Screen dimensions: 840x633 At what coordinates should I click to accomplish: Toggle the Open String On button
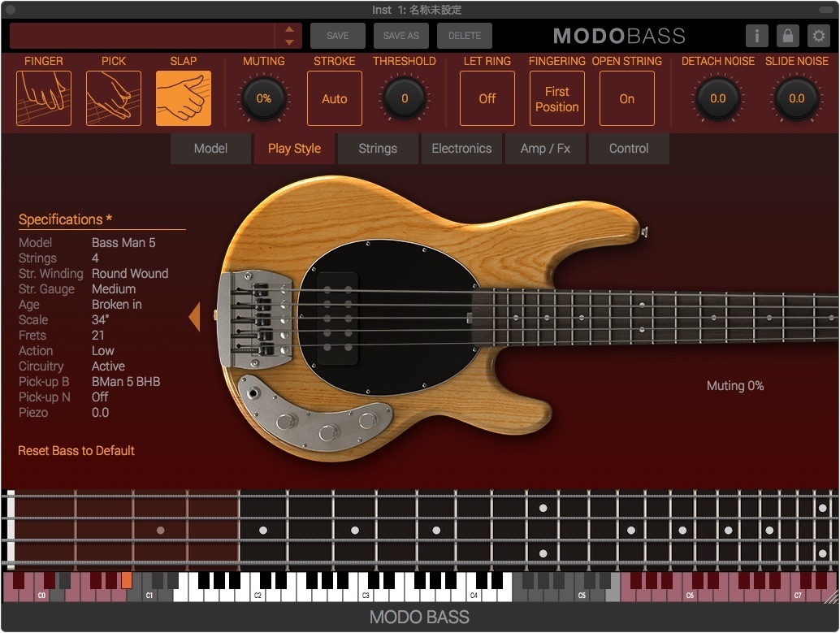pos(627,98)
